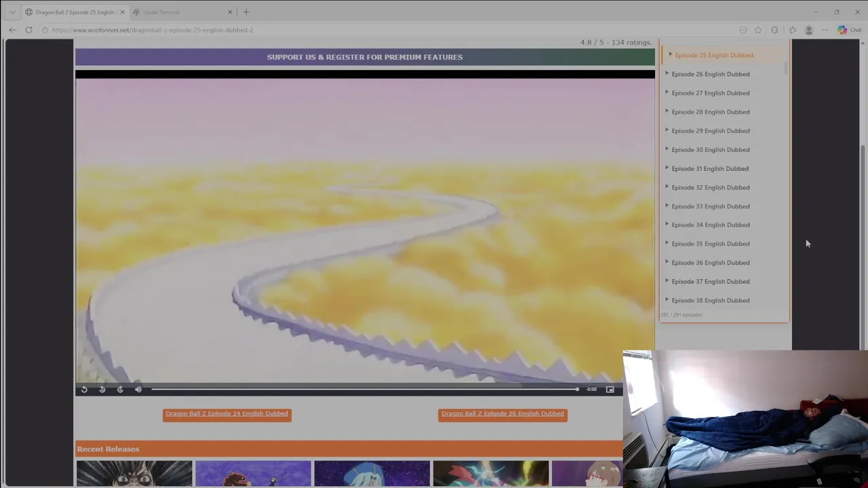Replay the video with the restart icon

tap(84, 389)
